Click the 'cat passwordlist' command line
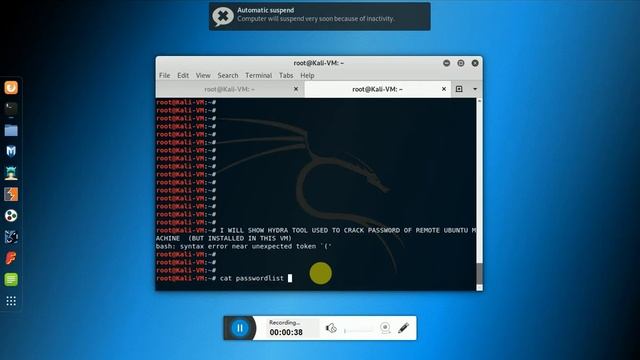The image size is (640, 360). click(252, 278)
